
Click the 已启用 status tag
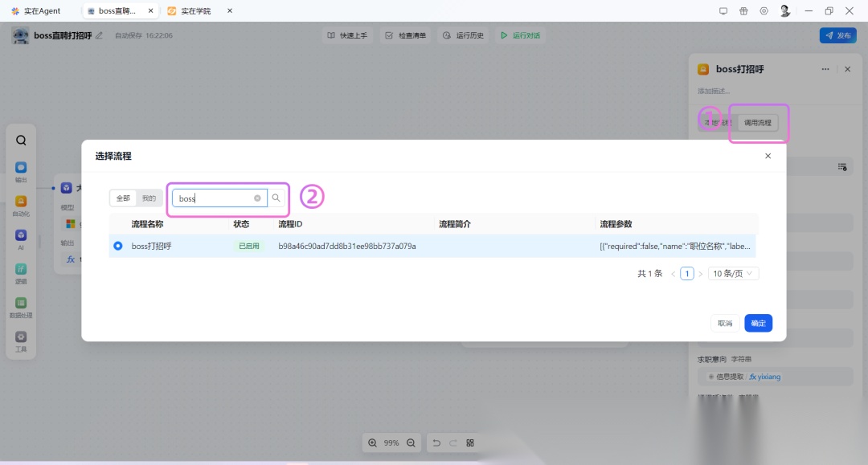[248, 246]
